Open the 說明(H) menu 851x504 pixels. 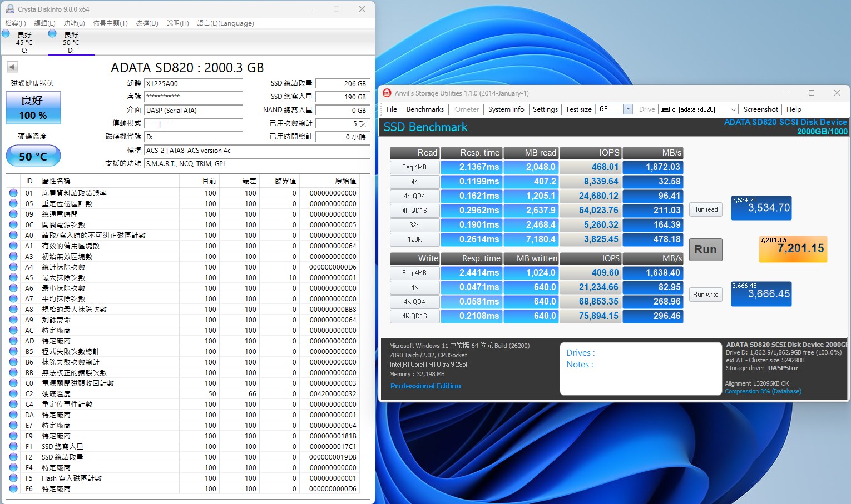pyautogui.click(x=177, y=23)
